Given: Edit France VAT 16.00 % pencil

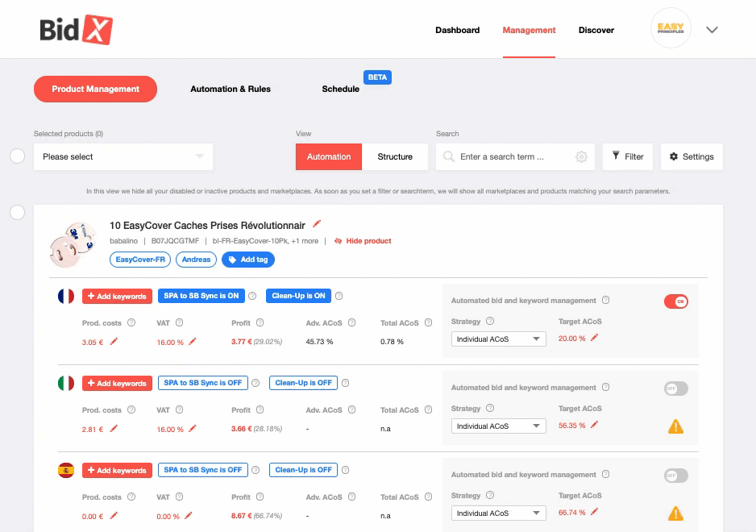Looking at the screenshot, I should coord(193,342).
